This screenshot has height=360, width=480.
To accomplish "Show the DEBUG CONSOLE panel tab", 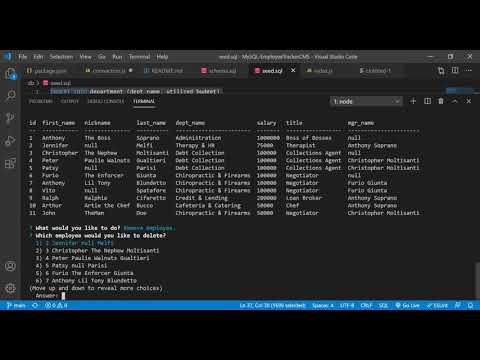I will (x=105, y=101).
